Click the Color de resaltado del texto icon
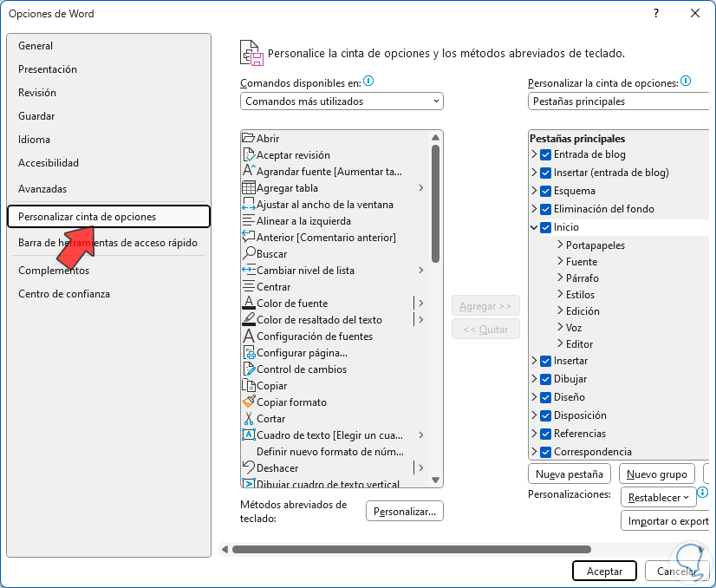 (249, 319)
